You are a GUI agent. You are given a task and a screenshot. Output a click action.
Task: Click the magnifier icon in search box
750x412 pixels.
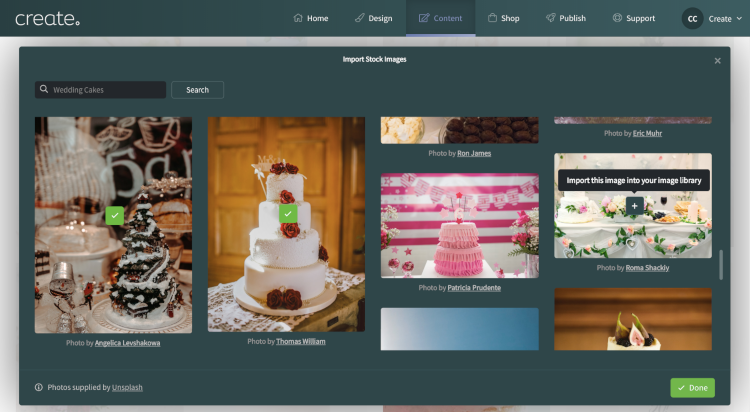(x=44, y=89)
